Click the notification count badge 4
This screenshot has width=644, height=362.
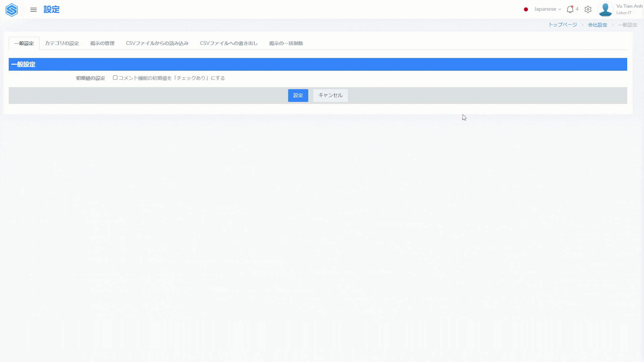(x=577, y=9)
